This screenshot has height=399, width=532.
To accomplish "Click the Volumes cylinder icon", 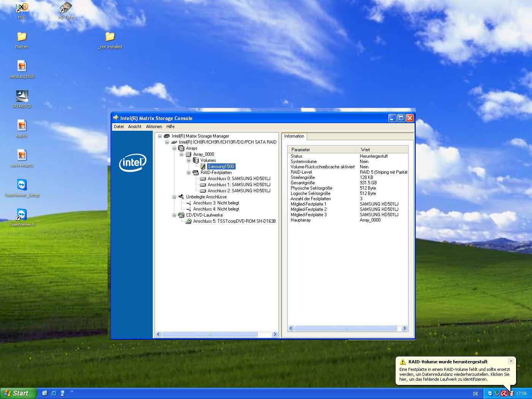I will (196, 160).
